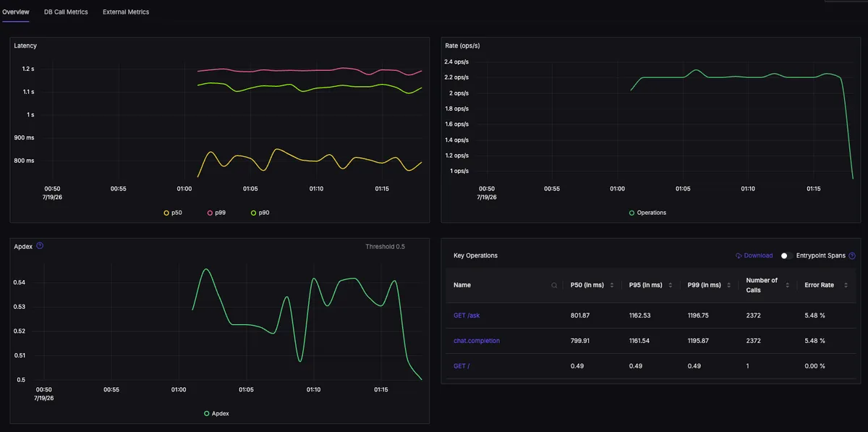
Task: Click the 01:10 tick on Apdex chart
Action: (313, 389)
